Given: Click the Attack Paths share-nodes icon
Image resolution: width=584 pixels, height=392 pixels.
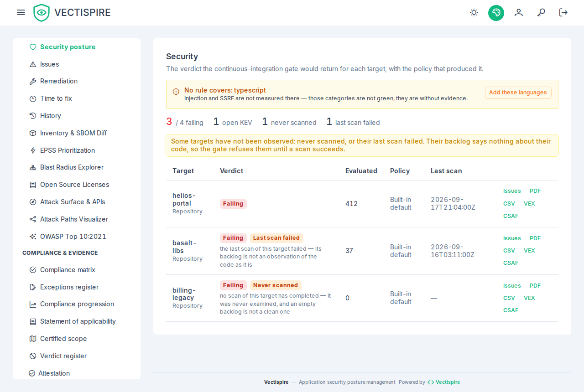Looking at the screenshot, I should [33, 219].
